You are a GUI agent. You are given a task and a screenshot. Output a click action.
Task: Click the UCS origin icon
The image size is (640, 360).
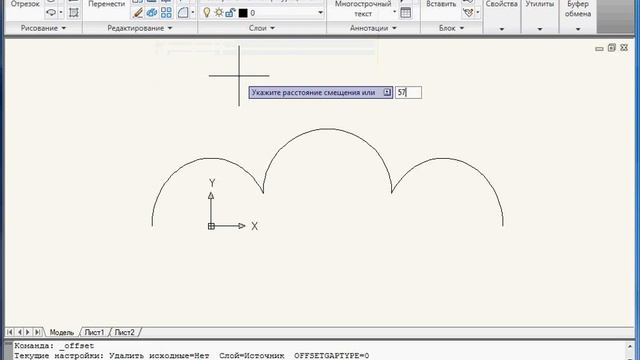pyautogui.click(x=211, y=226)
